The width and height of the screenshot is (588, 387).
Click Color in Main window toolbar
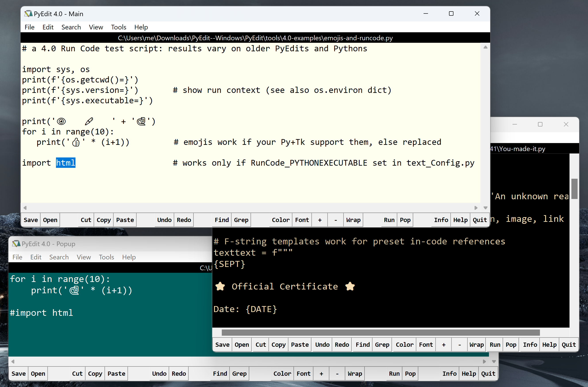click(281, 220)
